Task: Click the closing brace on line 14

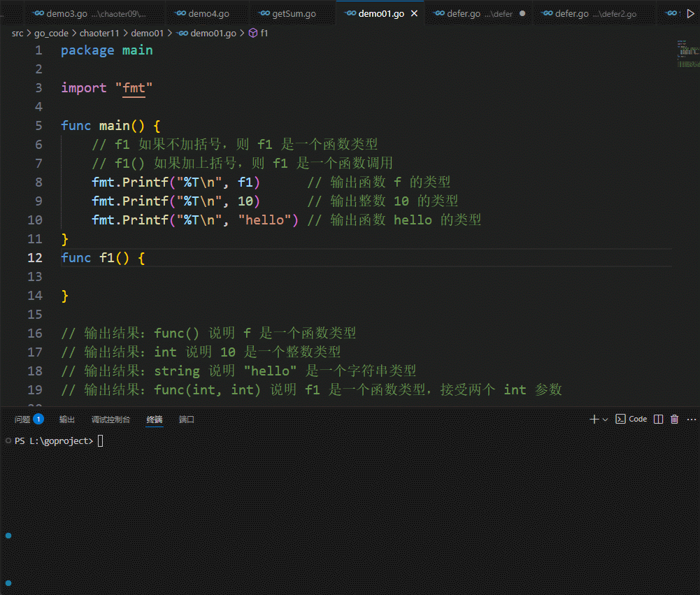Action: (65, 296)
